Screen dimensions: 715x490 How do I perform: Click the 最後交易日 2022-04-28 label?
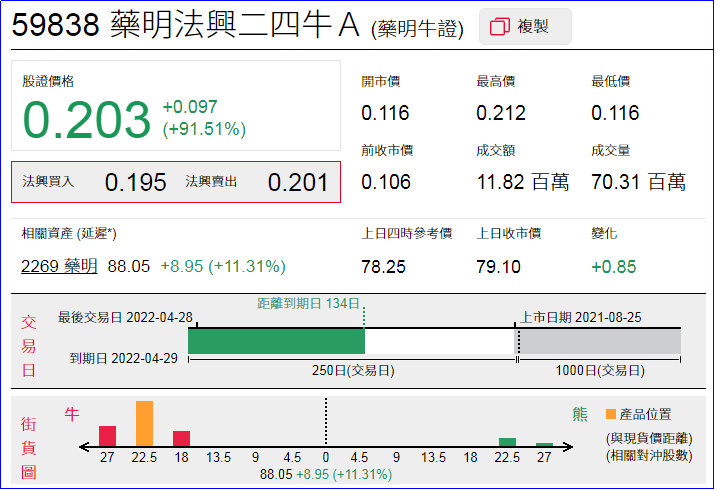tap(125, 317)
